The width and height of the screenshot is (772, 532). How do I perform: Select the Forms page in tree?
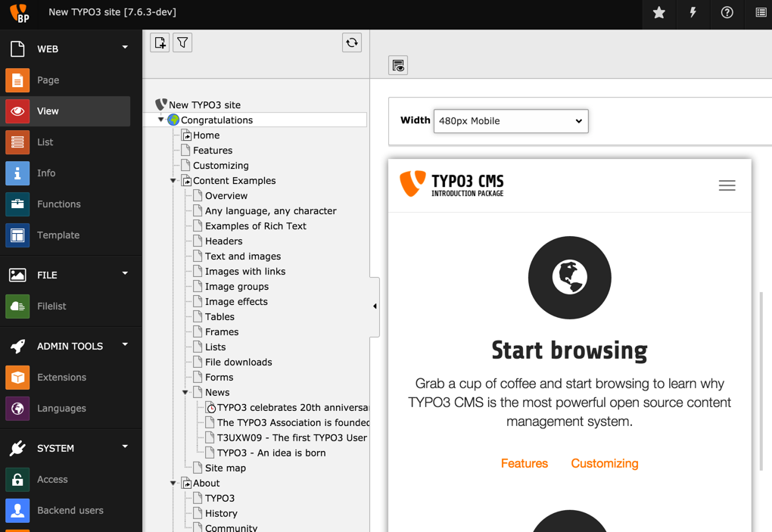pyautogui.click(x=219, y=378)
